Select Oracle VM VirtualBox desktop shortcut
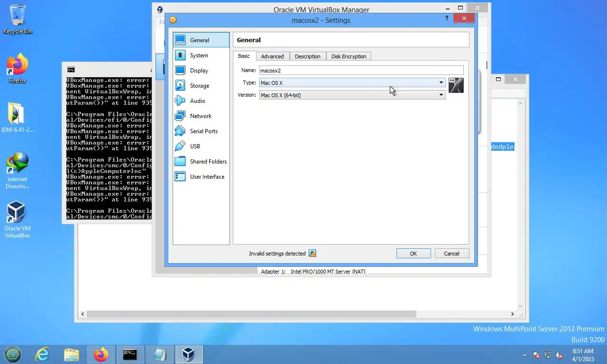 coord(18,220)
